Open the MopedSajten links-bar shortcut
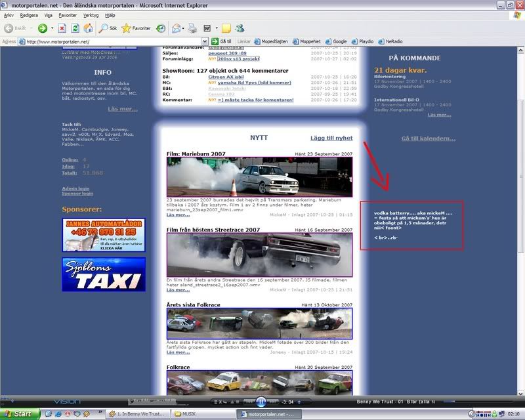This screenshot has width=525, height=420. point(271,41)
